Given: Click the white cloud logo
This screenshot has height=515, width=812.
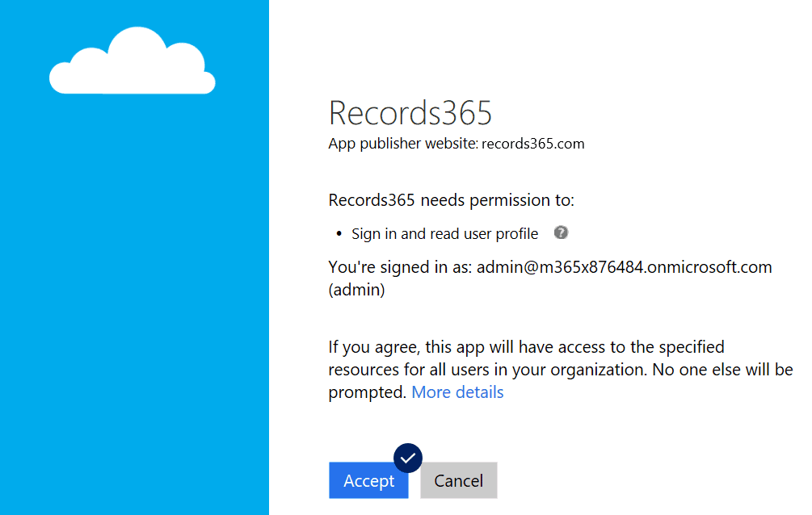Looking at the screenshot, I should [133, 61].
